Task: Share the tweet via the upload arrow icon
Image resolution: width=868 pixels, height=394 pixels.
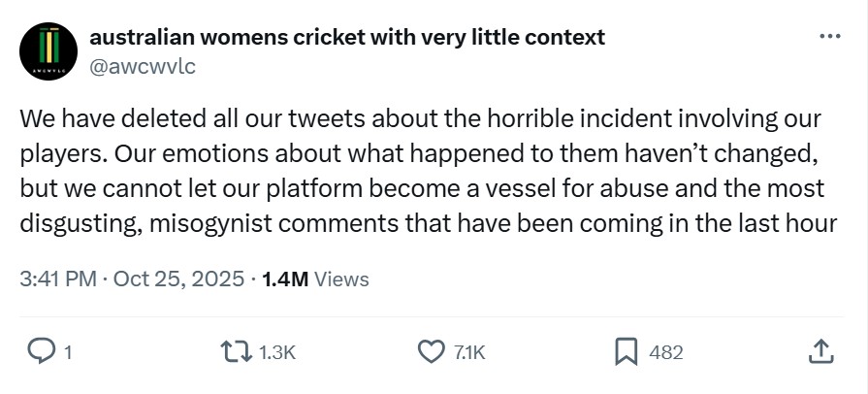Action: 819,352
